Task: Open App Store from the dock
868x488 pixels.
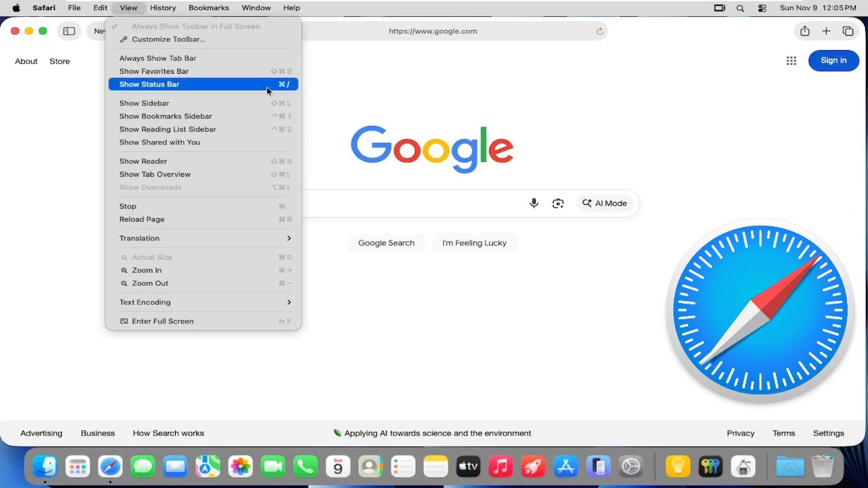Action: [566, 466]
